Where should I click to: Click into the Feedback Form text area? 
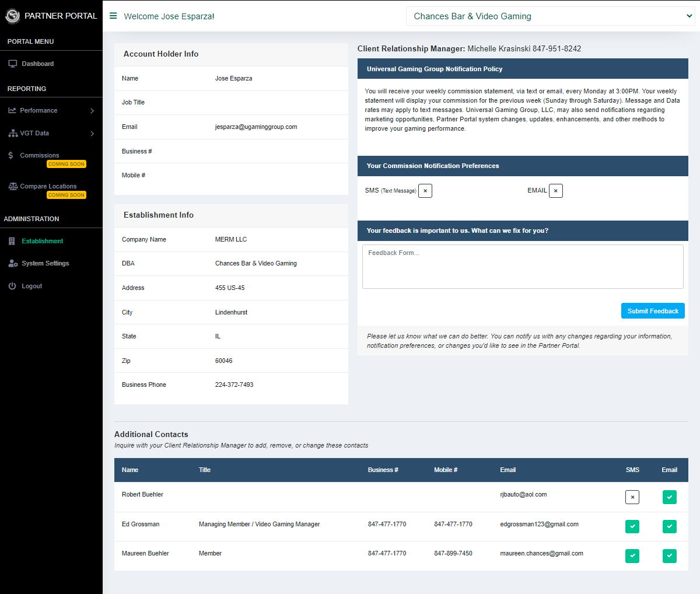point(523,267)
